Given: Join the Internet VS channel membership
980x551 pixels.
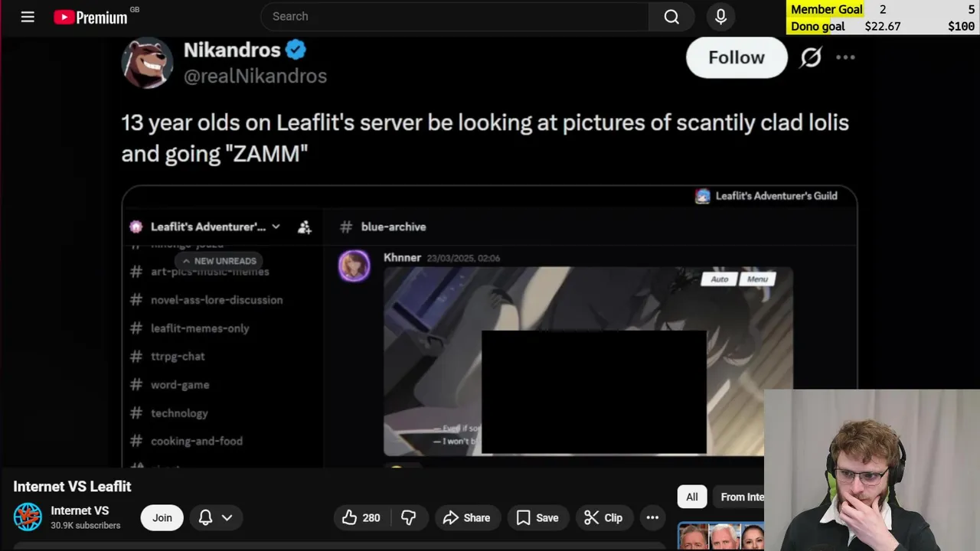Looking at the screenshot, I should coord(162,518).
